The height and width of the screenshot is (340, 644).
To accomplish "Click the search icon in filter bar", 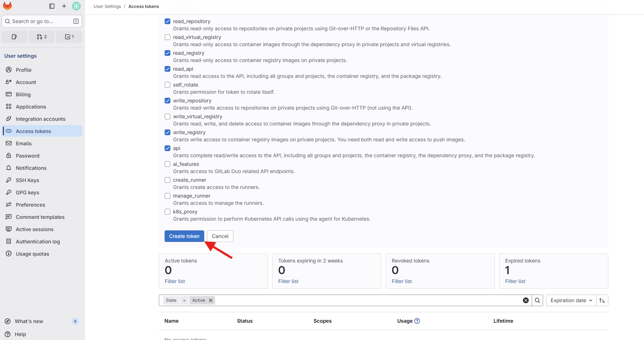I will (x=537, y=300).
